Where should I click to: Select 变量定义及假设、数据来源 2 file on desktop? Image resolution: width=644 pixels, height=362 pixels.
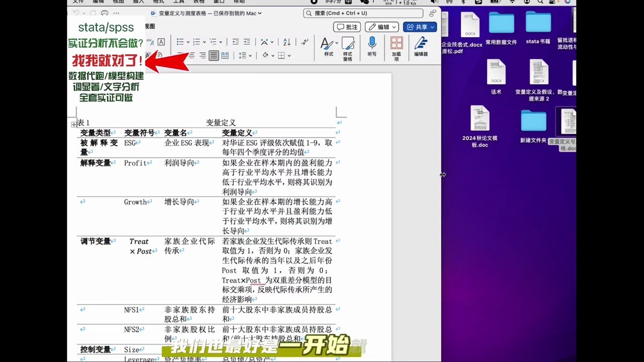click(538, 80)
